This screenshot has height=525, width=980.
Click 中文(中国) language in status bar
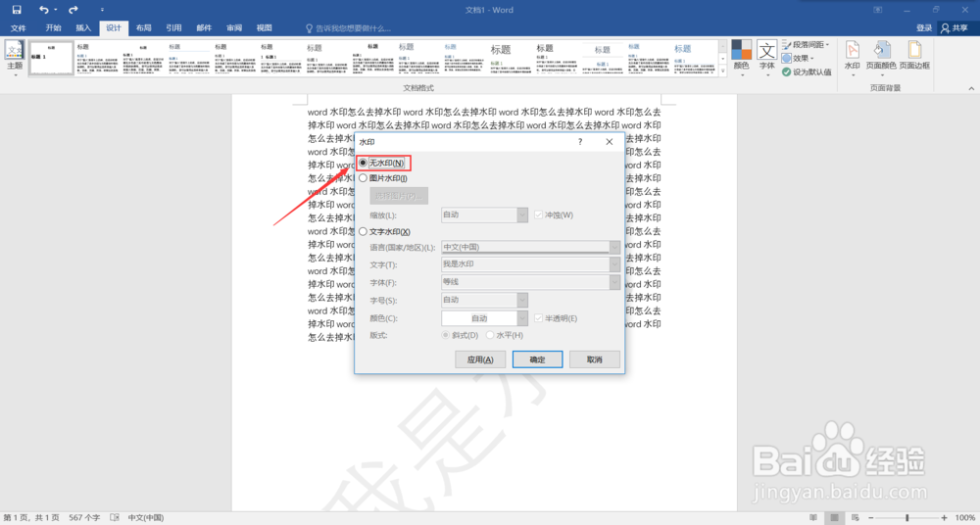[x=146, y=518]
